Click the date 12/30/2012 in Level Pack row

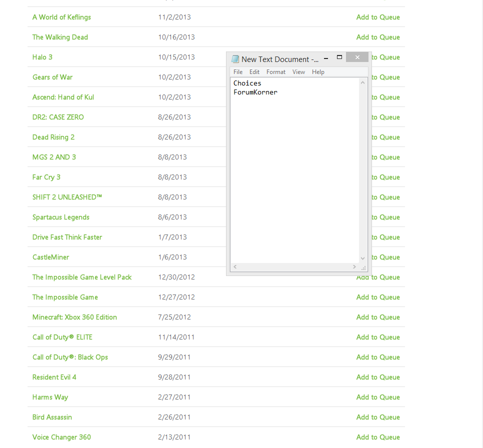pyautogui.click(x=176, y=277)
